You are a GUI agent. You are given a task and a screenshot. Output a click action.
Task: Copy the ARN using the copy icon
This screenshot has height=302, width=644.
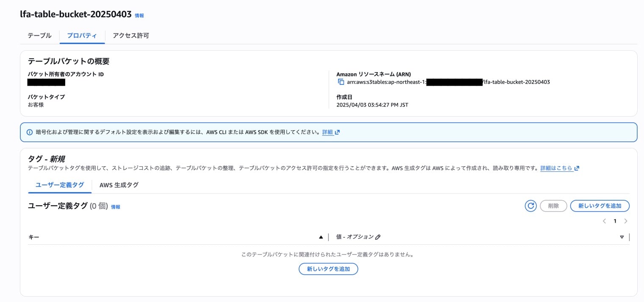pos(341,81)
